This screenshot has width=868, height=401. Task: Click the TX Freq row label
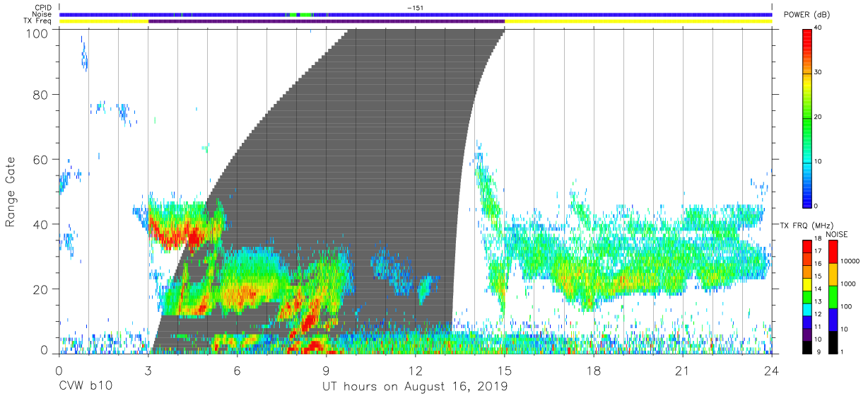(38, 21)
